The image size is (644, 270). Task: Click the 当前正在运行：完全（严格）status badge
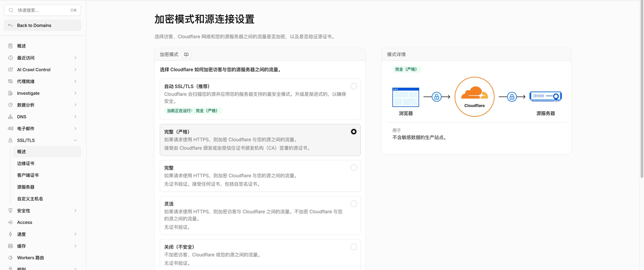[x=193, y=110]
